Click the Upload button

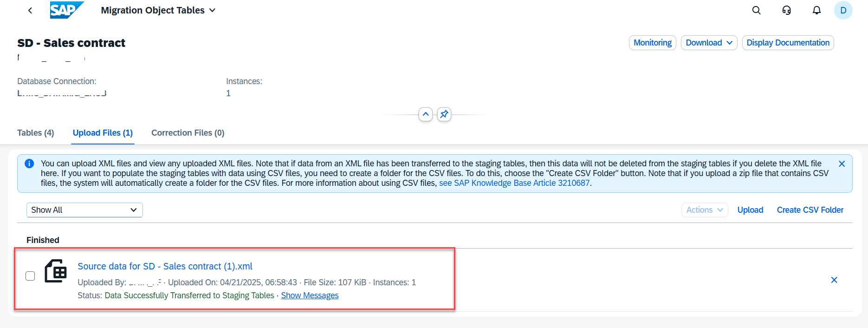pyautogui.click(x=751, y=210)
